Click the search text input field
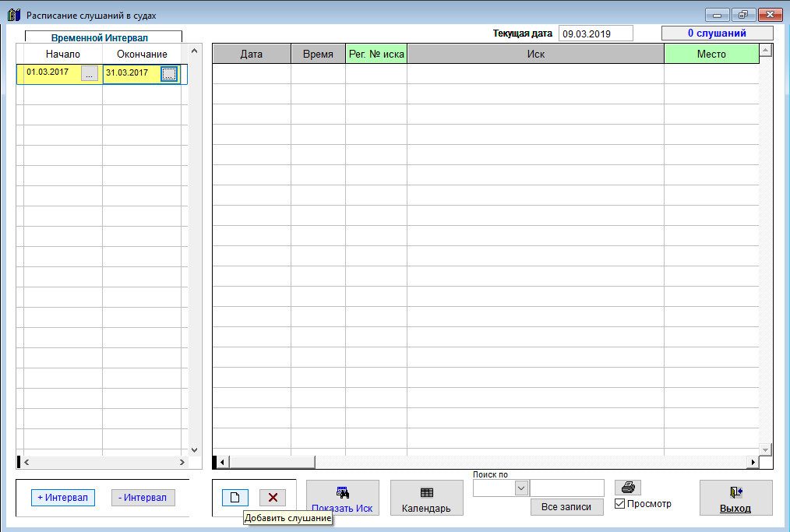Screen dimensions: 790x532 (567, 488)
